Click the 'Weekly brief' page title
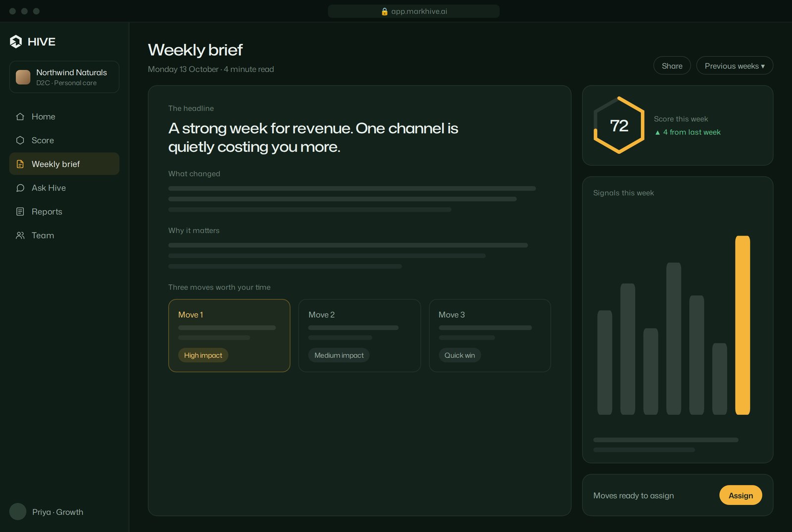The image size is (792, 532). pyautogui.click(x=196, y=50)
